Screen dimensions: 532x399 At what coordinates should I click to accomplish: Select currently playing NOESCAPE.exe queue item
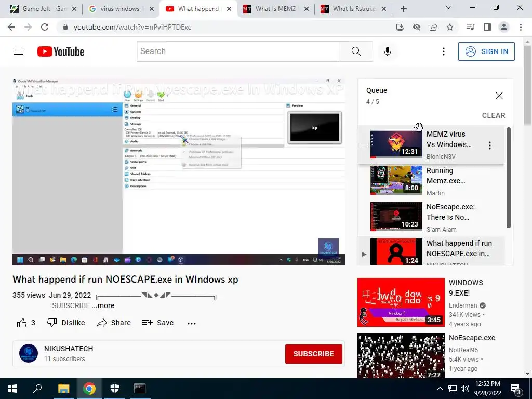click(431, 251)
